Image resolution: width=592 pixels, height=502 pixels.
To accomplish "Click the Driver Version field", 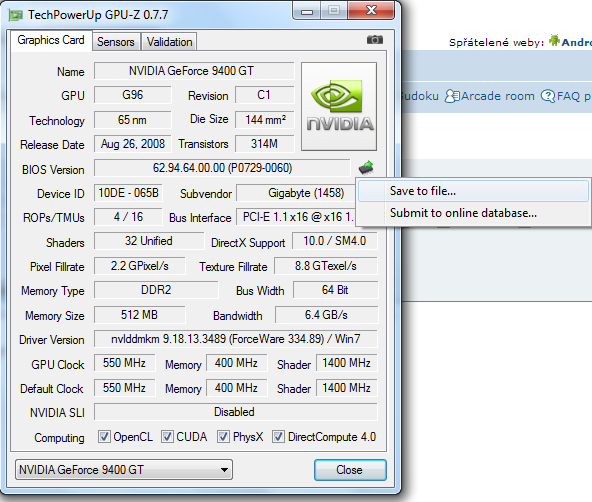I will (236, 339).
